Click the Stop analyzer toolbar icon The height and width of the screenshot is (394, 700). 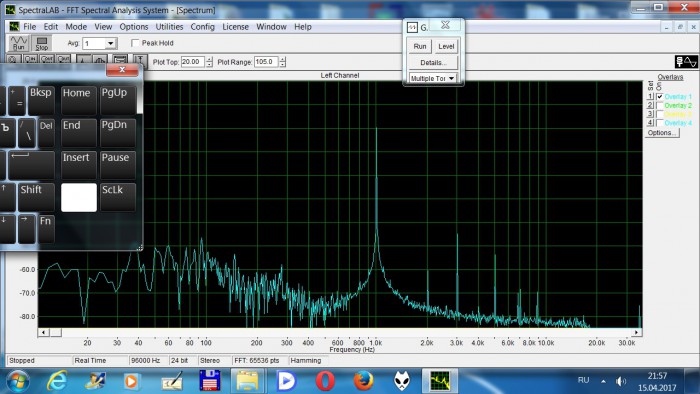coord(42,43)
